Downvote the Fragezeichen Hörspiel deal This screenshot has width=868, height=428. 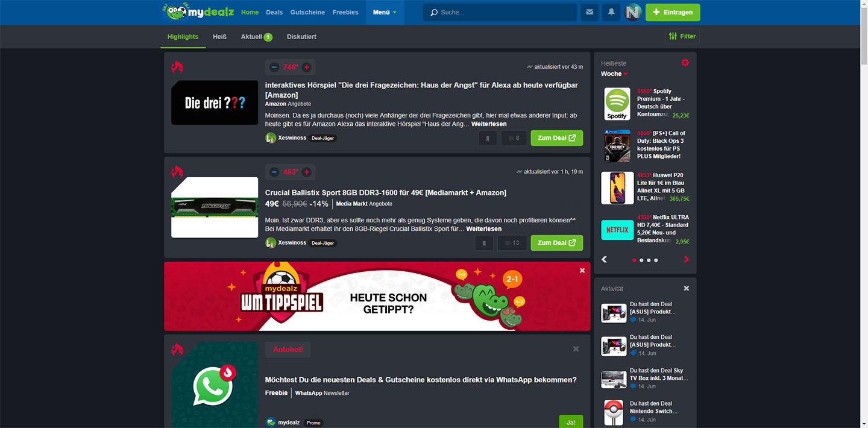click(274, 67)
